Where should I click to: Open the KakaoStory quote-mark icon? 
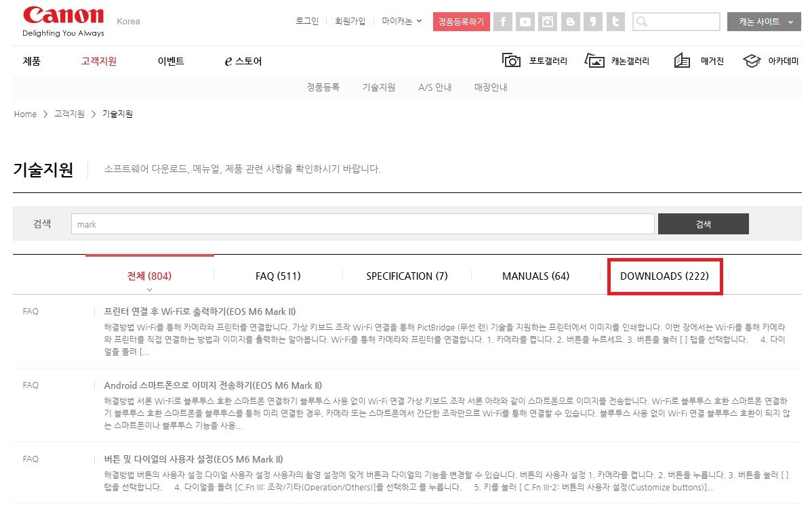click(593, 22)
